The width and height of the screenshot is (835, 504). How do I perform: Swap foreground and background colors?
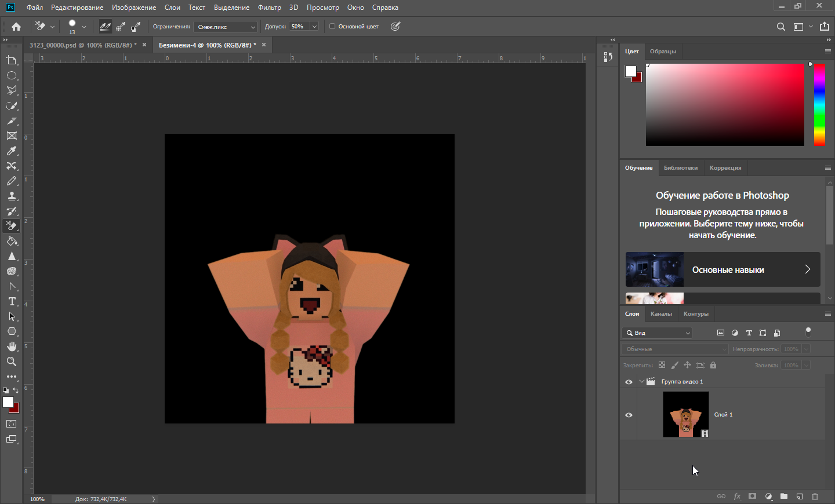pos(16,390)
